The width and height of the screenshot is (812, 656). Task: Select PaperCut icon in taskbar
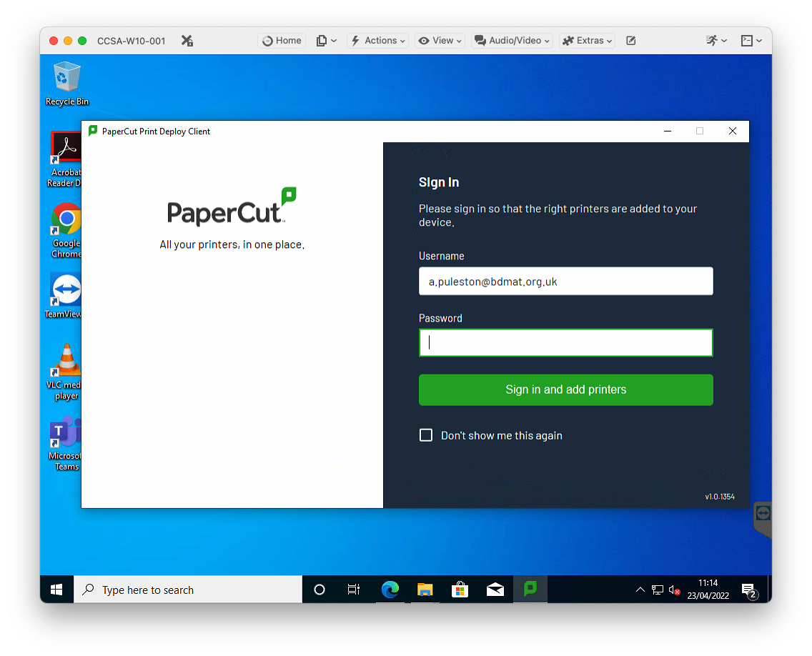[530, 590]
